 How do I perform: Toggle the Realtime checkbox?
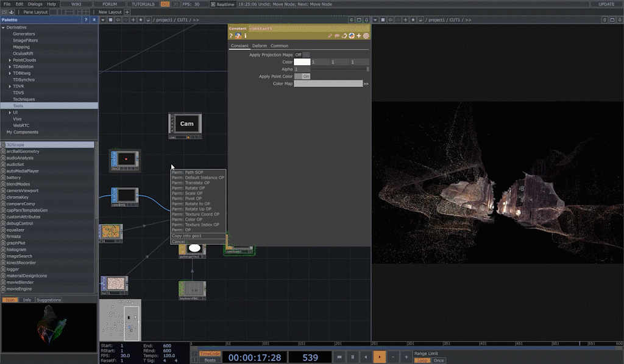(x=213, y=4)
